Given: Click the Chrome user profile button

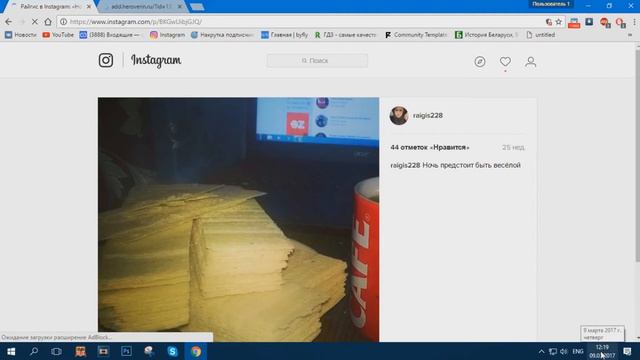Looking at the screenshot, I should click(x=551, y=4).
